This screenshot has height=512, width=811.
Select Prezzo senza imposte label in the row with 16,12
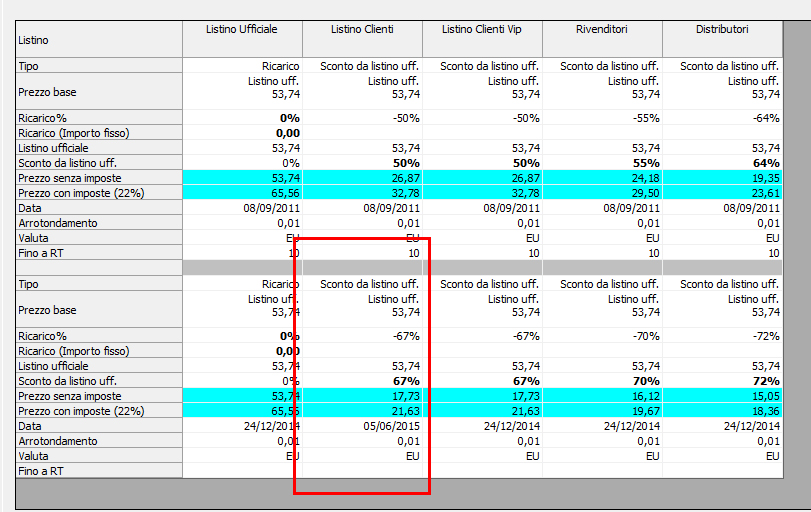click(x=99, y=396)
